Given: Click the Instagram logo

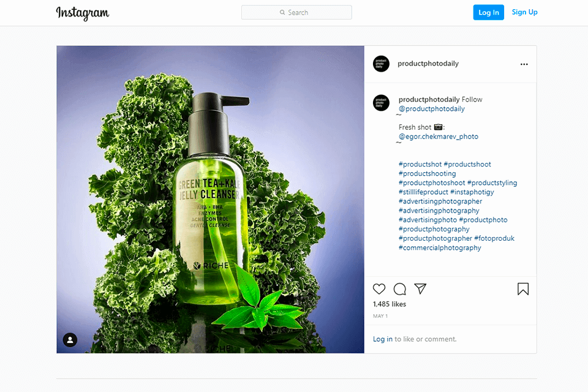Looking at the screenshot, I should 83,13.
